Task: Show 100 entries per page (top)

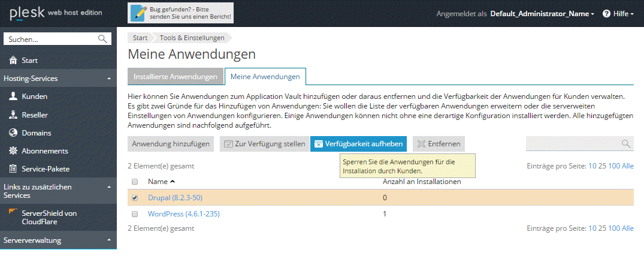Action: tap(614, 166)
